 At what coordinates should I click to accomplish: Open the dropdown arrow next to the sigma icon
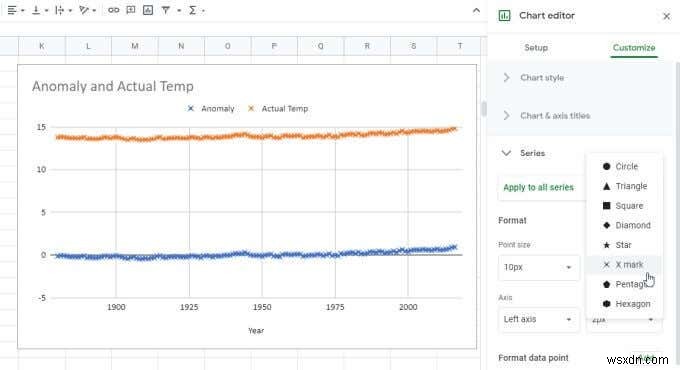(203, 11)
